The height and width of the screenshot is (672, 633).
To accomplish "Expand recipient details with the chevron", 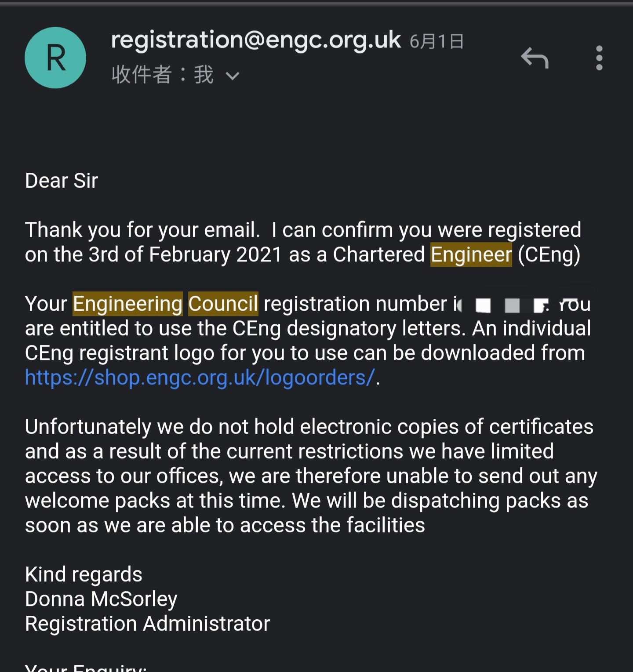I will coord(232,76).
